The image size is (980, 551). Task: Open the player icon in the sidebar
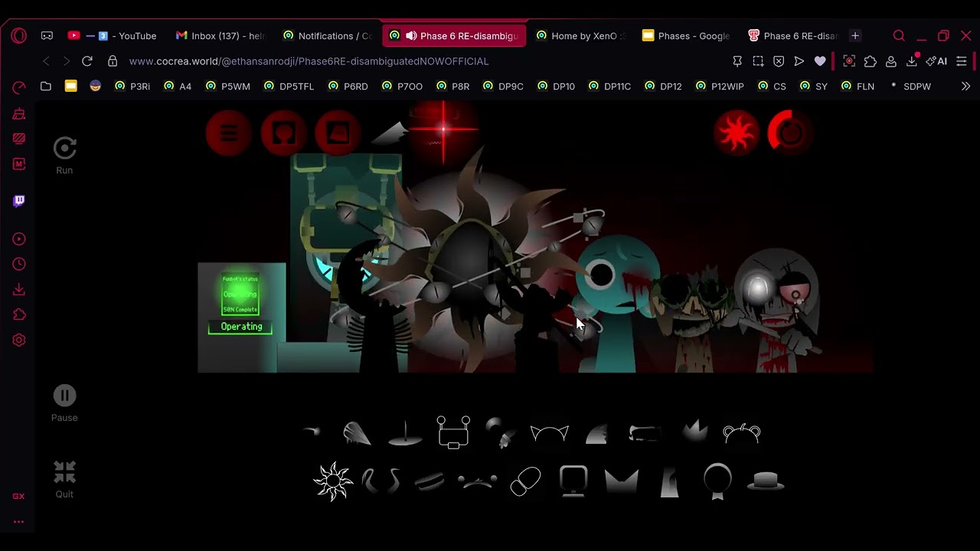pos(19,239)
